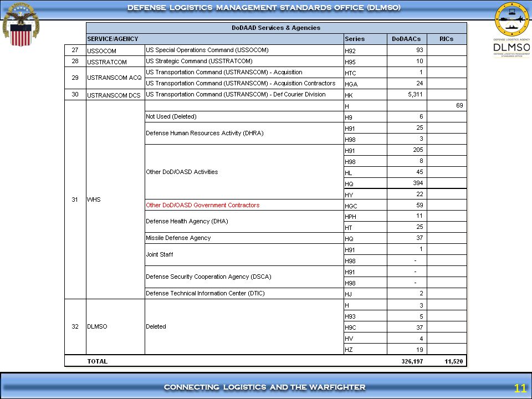This screenshot has height=399, width=532.
Task: Select series cell HY
Action: pyautogui.click(x=365, y=195)
